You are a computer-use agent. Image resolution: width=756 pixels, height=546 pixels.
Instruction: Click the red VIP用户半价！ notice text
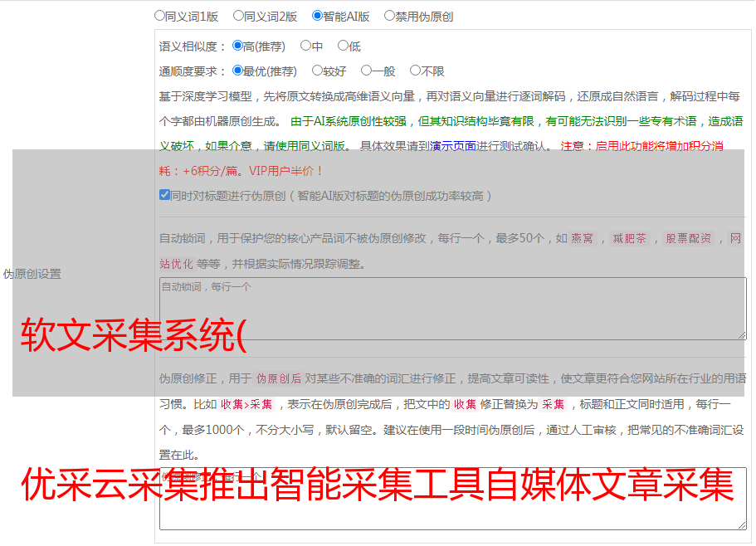click(286, 171)
